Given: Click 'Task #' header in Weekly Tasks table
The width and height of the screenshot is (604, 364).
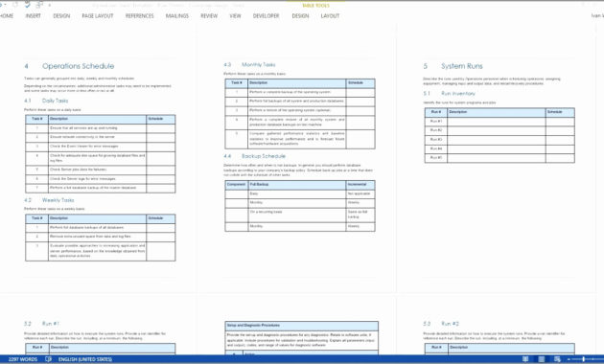Looking at the screenshot, I should click(37, 218).
